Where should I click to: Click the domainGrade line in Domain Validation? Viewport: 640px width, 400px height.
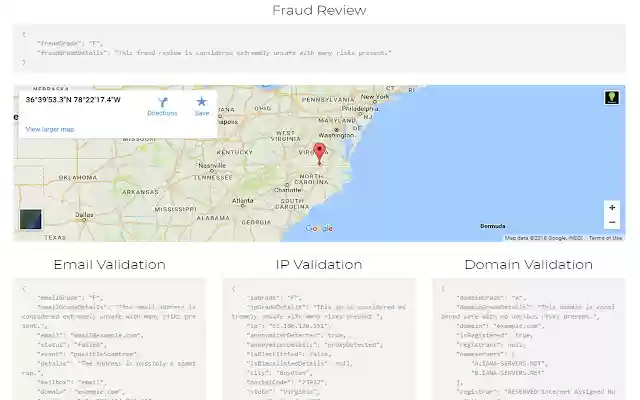491,298
